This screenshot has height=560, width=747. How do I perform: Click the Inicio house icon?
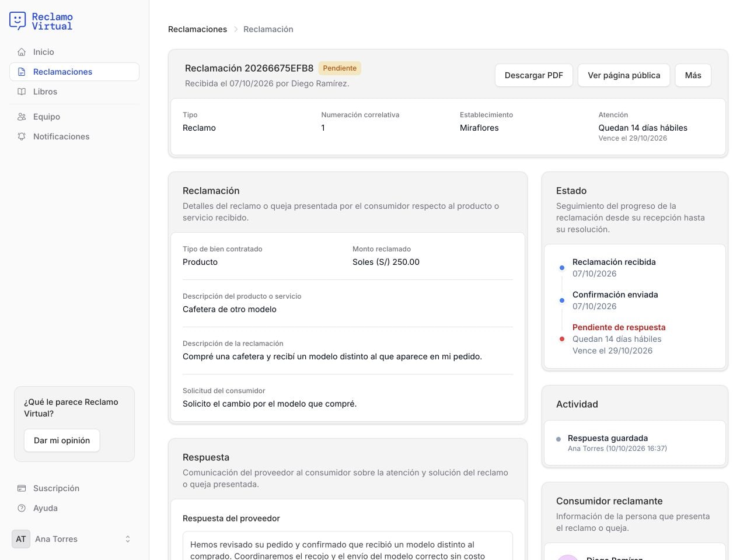22,52
